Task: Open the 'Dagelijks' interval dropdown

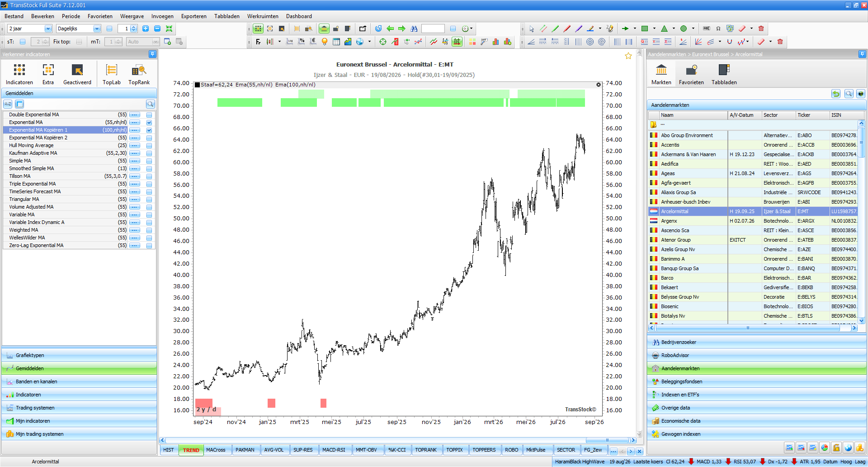Action: coord(97,29)
